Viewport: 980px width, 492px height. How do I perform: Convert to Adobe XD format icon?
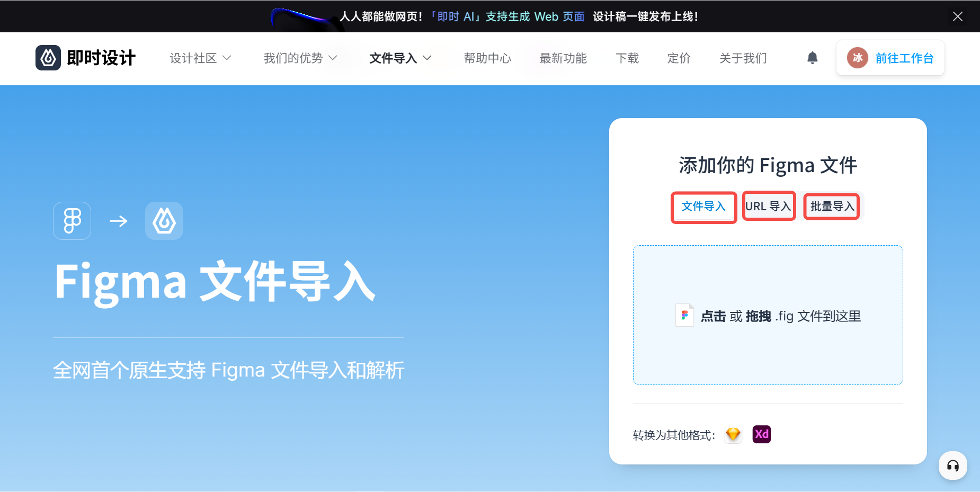point(762,434)
